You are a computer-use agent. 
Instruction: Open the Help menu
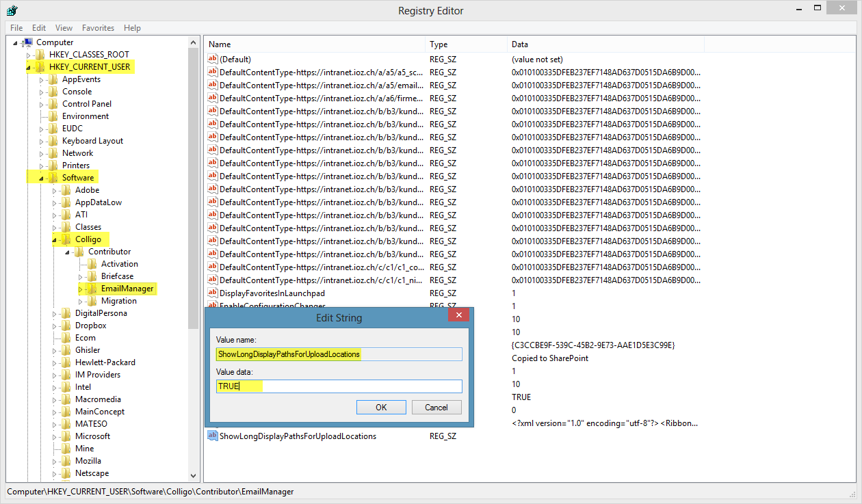click(132, 28)
